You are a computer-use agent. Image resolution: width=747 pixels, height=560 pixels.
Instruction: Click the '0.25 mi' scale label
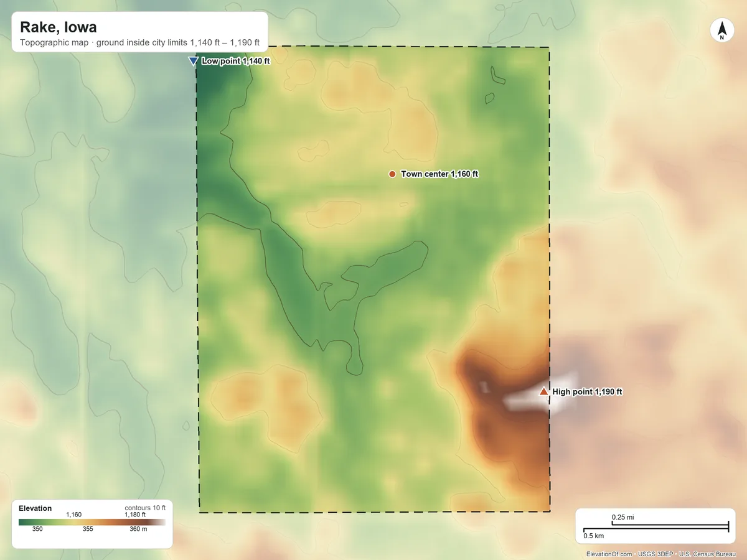click(x=622, y=517)
